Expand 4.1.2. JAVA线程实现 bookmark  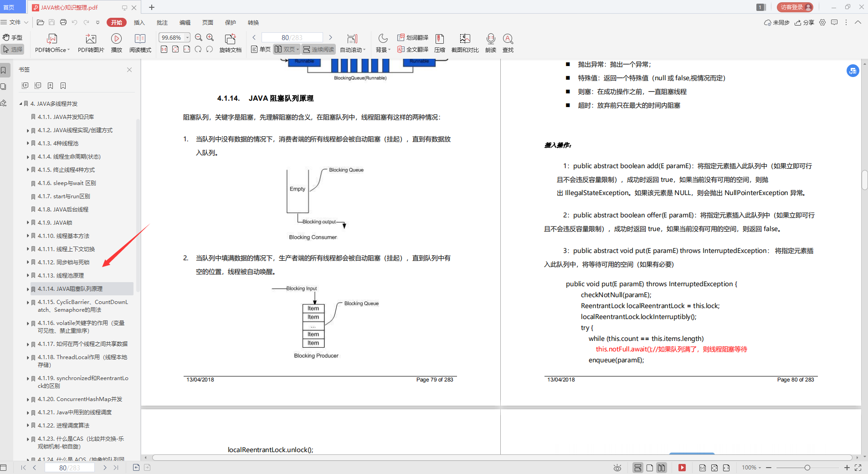pyautogui.click(x=28, y=130)
